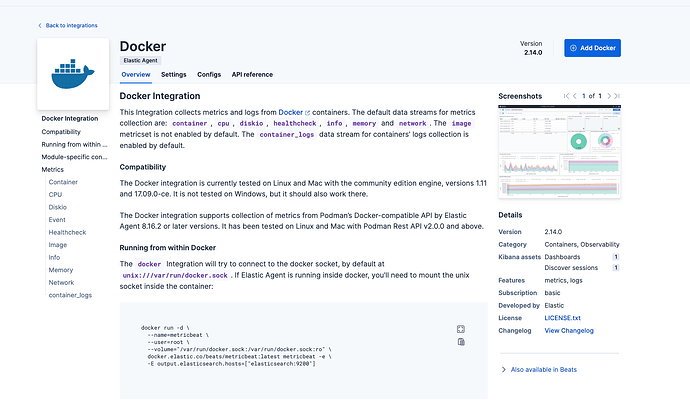
Task: Jump to last screenshot page icon
Action: 617,96
